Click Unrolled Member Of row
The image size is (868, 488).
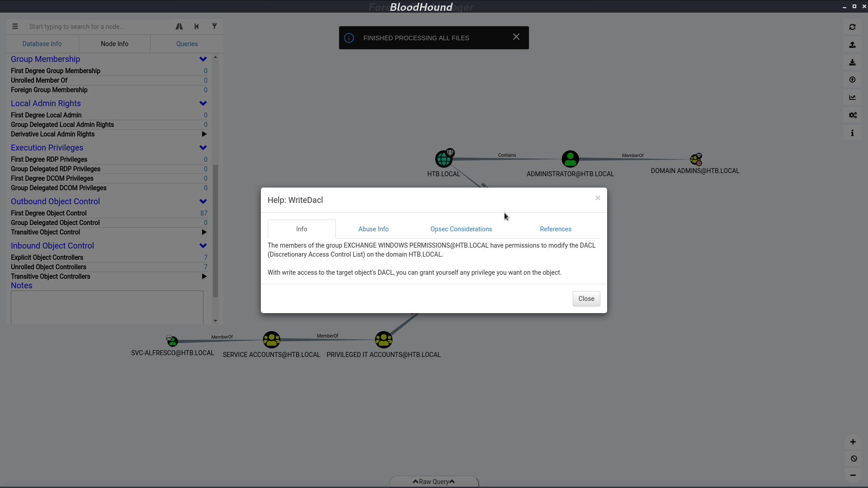coord(109,80)
